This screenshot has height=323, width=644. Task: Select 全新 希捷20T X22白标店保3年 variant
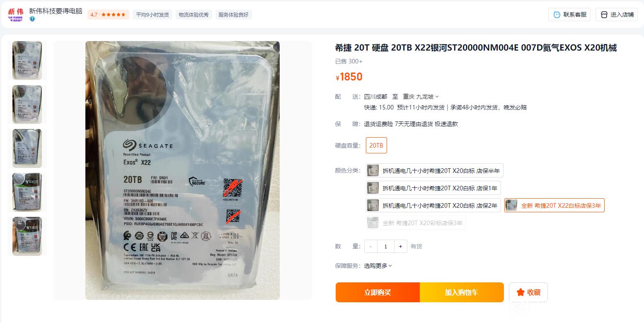[554, 205]
